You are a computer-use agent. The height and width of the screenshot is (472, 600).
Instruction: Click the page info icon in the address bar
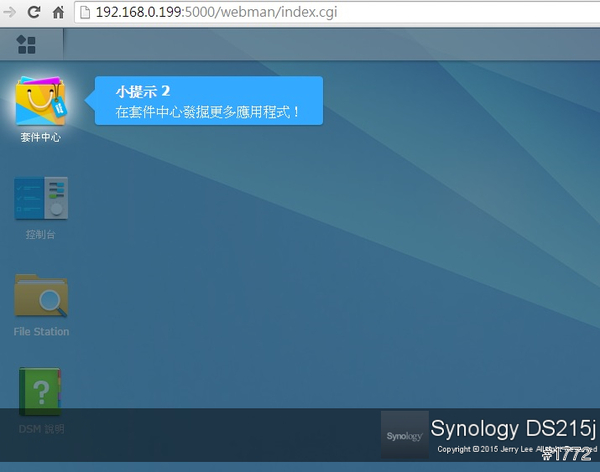(86, 14)
